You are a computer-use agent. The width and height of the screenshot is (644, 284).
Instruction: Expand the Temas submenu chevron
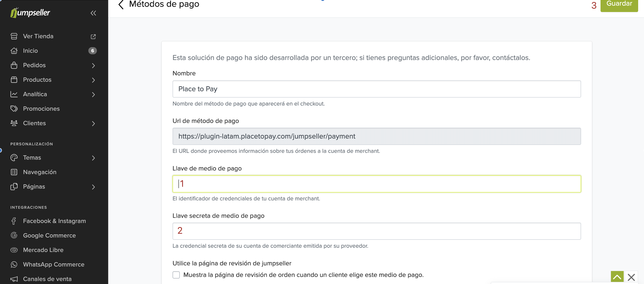[93, 158]
